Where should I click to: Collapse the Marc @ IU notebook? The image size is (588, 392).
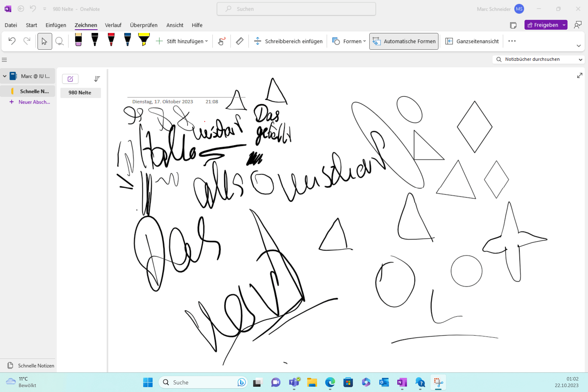[5, 76]
